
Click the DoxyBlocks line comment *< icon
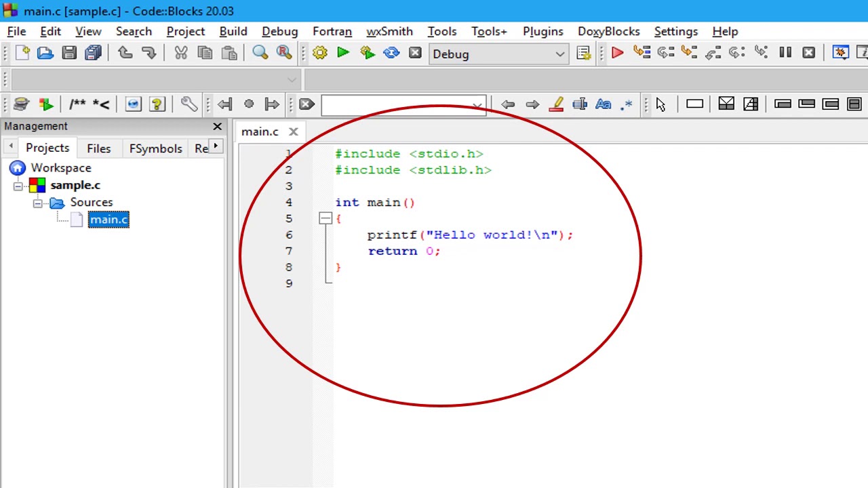coord(101,104)
